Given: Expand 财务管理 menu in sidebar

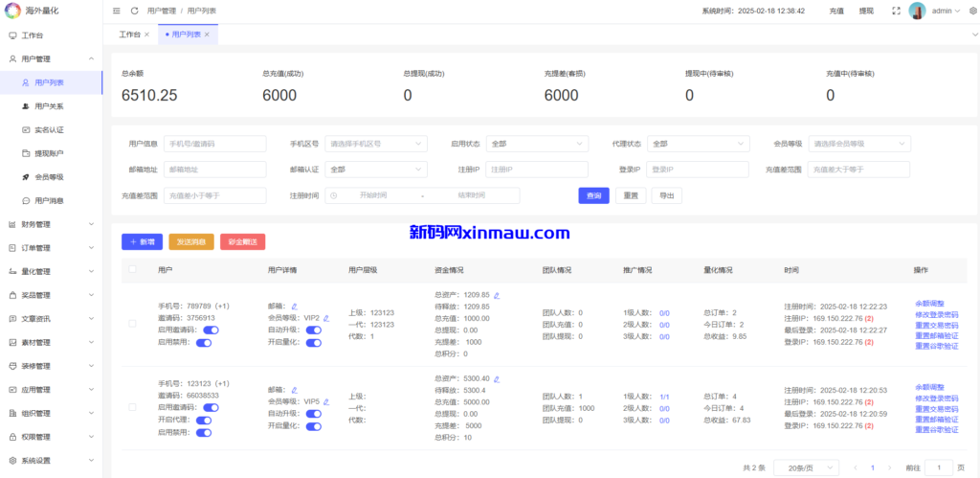Looking at the screenshot, I should pyautogui.click(x=50, y=224).
